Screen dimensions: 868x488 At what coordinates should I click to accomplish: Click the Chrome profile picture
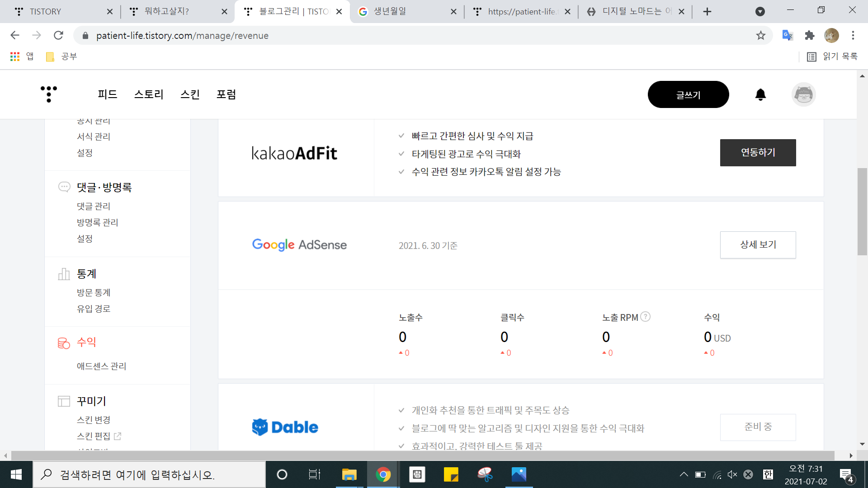coord(831,35)
